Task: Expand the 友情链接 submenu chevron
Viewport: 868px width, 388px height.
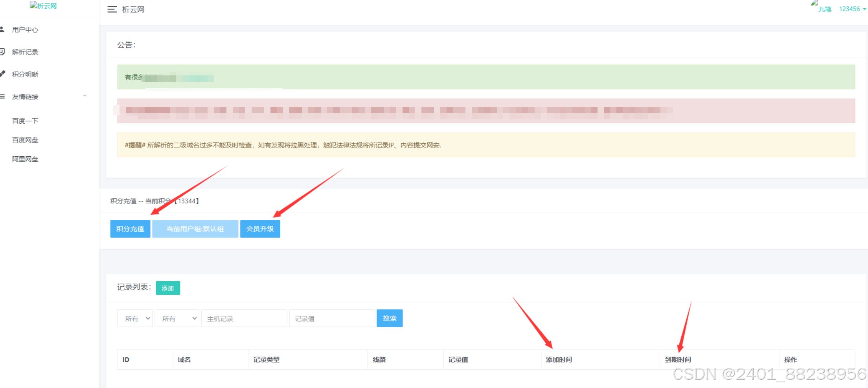Action: [x=84, y=96]
